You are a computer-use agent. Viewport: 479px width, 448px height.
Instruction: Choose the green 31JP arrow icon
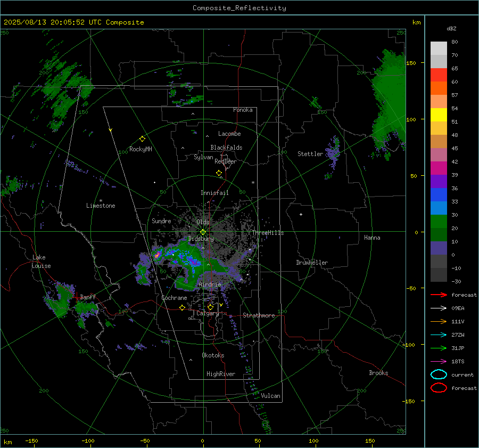coord(439,348)
